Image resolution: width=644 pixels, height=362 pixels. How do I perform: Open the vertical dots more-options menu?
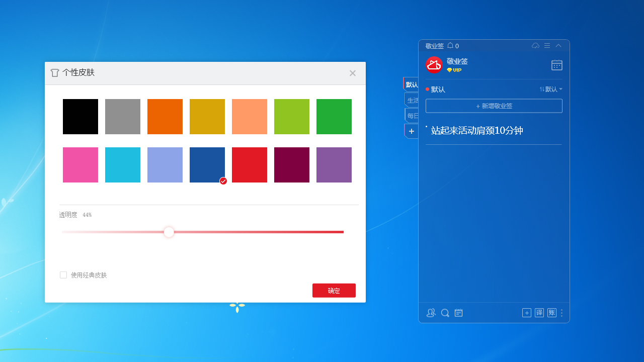point(561,313)
